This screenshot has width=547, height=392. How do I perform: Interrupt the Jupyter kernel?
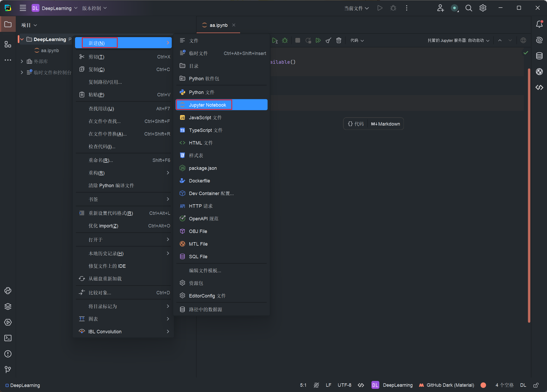[298, 41]
